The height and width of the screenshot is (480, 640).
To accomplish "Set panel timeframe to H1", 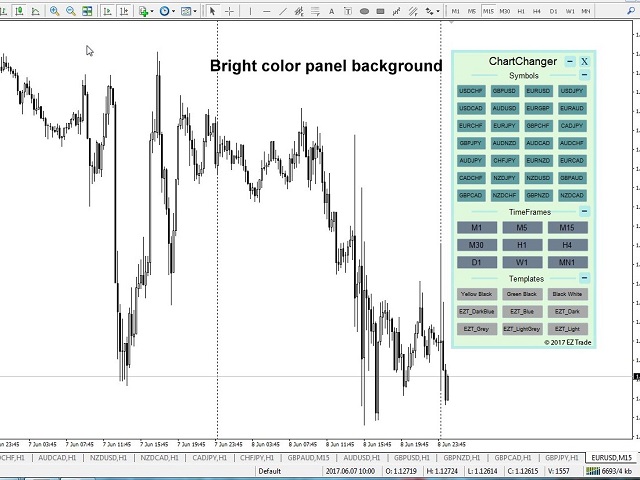I will coord(522,245).
